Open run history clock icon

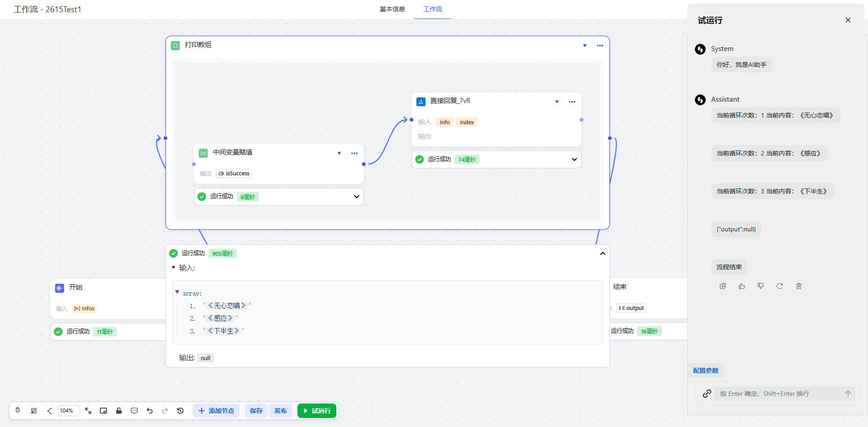[x=180, y=411]
